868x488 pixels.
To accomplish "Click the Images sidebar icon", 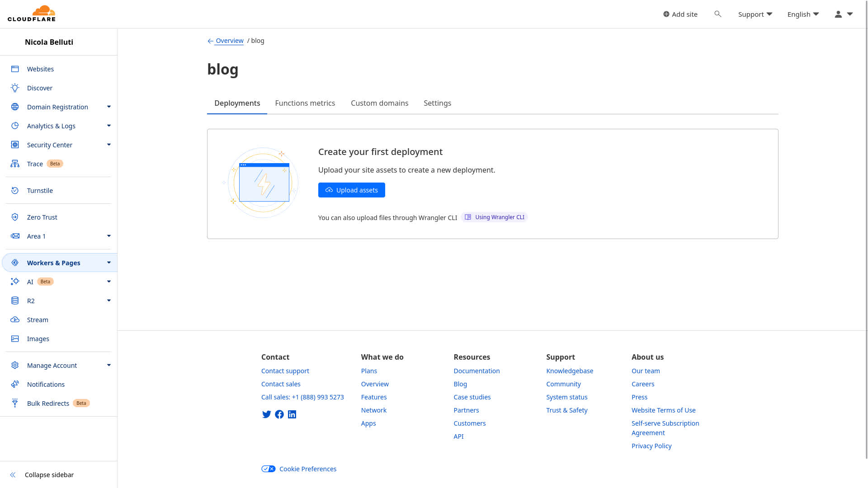I will 15,338.
